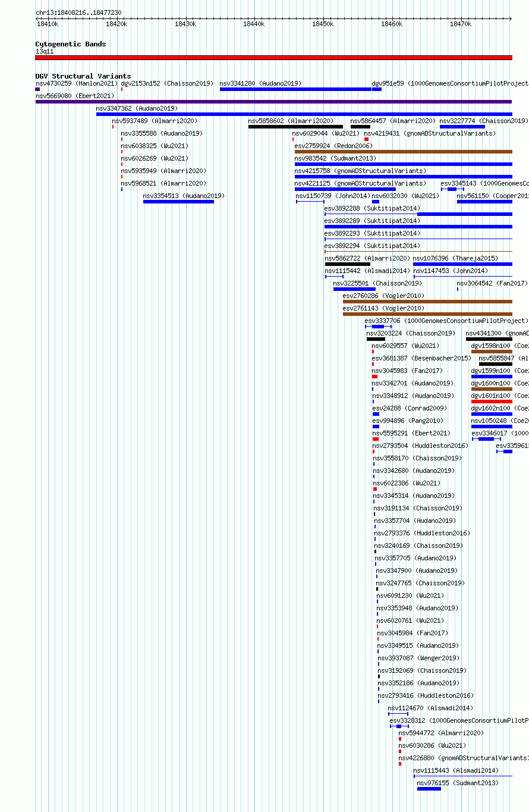The image size is (529, 812).
Task: Click esv994896 (Pang2010) label
Action: coord(408,421)
